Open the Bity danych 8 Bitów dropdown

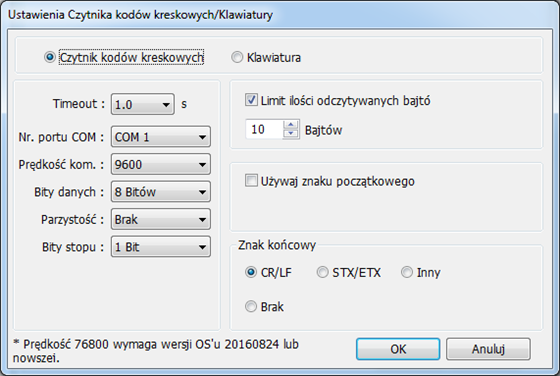coord(161,192)
